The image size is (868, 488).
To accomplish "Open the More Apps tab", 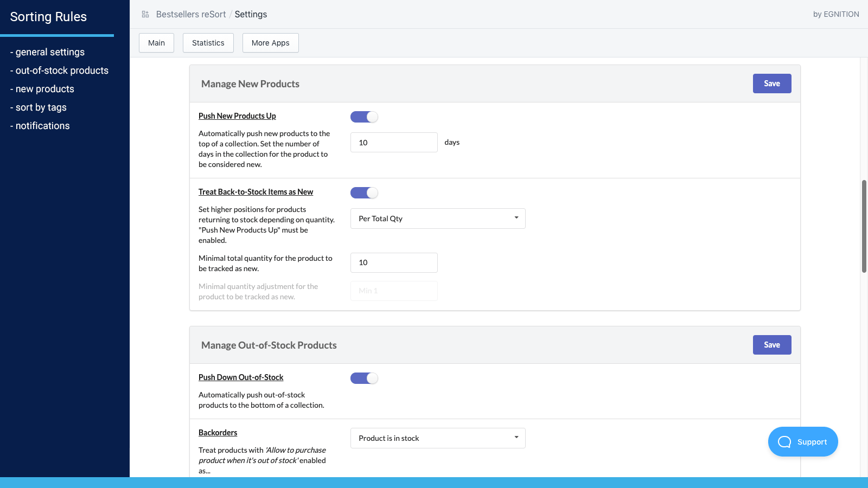I will coord(271,43).
